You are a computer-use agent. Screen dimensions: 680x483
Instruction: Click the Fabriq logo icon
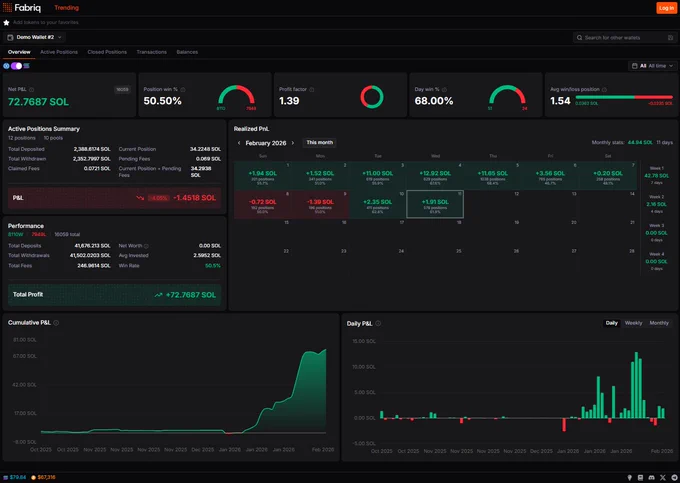point(7,7)
